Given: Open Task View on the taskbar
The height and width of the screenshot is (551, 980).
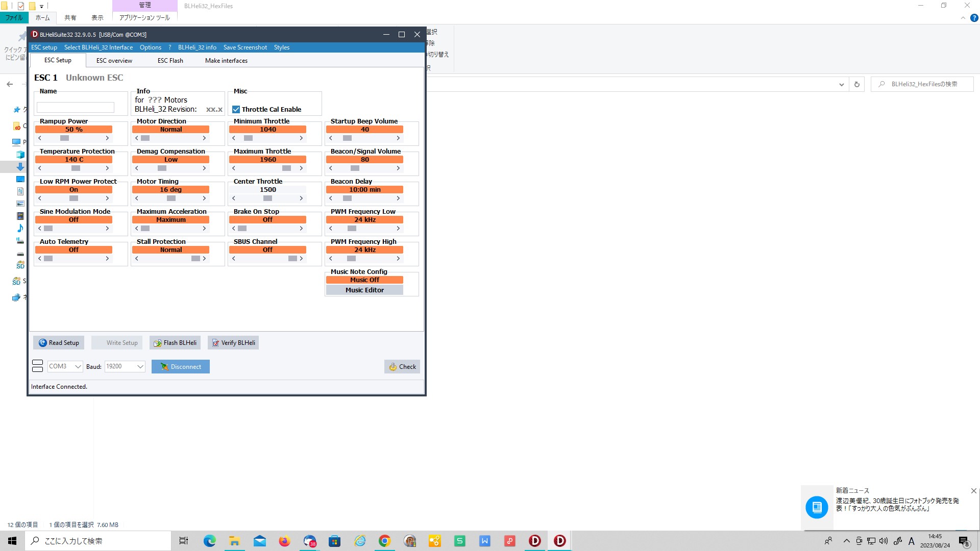Looking at the screenshot, I should [184, 541].
